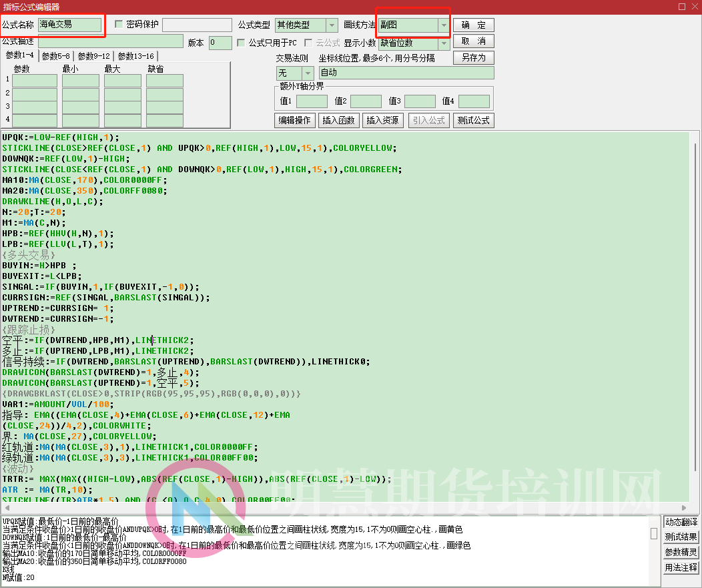The width and height of the screenshot is (702, 588).
Task: Show 用法注释 usage notes
Action: point(681,567)
